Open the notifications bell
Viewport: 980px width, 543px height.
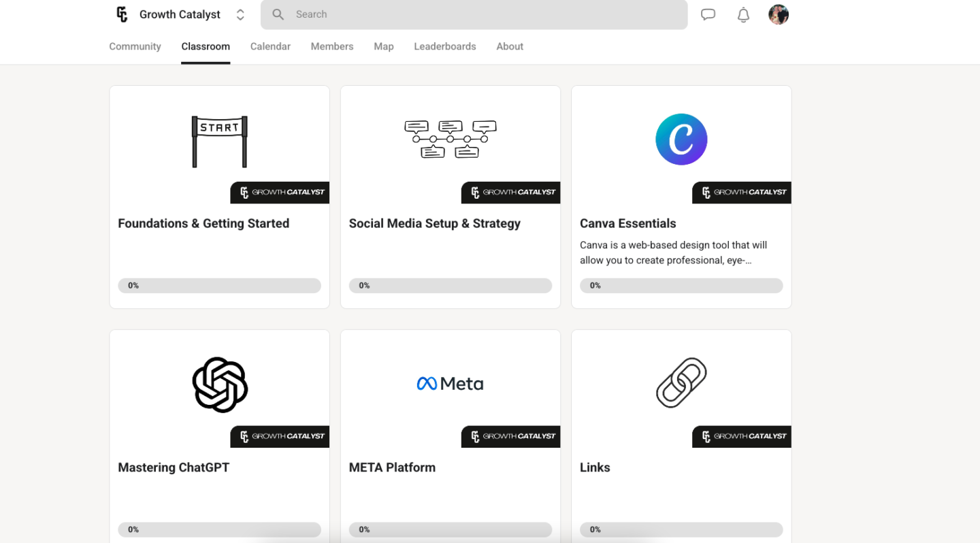(743, 14)
